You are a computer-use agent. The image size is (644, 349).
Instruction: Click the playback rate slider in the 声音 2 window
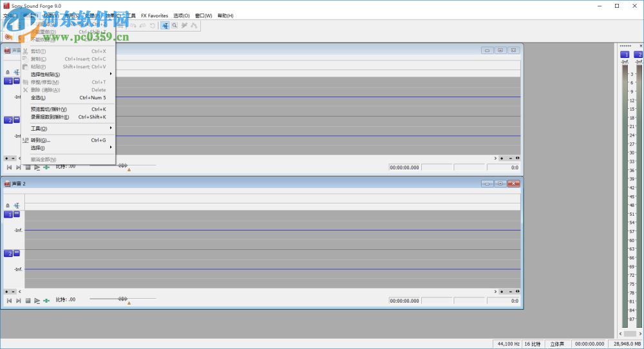pyautogui.click(x=123, y=299)
